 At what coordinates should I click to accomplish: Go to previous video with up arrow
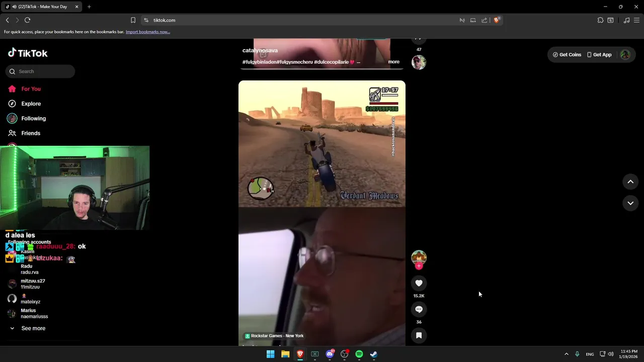click(x=630, y=182)
